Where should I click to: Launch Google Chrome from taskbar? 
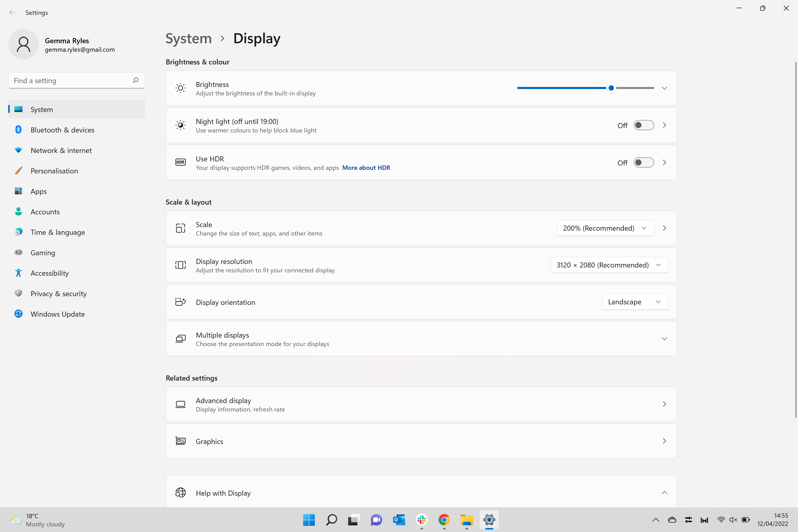pos(444,520)
